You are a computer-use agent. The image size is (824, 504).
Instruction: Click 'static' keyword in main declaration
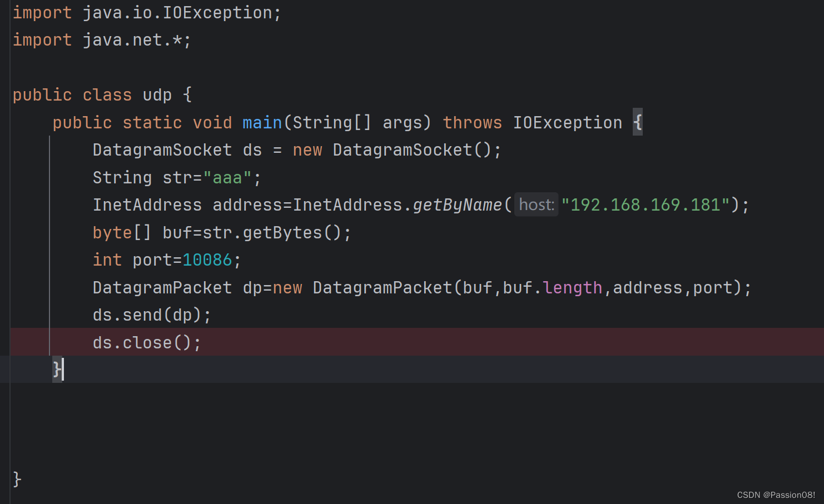[x=152, y=123]
